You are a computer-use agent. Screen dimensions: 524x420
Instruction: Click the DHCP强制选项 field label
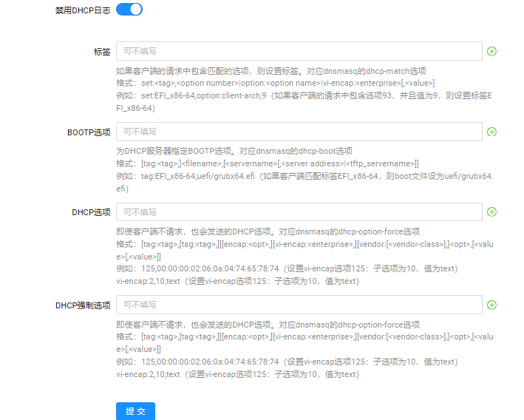tap(83, 305)
